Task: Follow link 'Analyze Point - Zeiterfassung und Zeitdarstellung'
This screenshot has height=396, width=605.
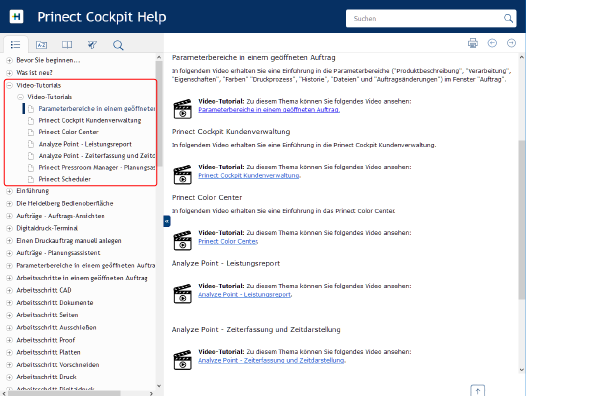Action: pyautogui.click(x=271, y=360)
